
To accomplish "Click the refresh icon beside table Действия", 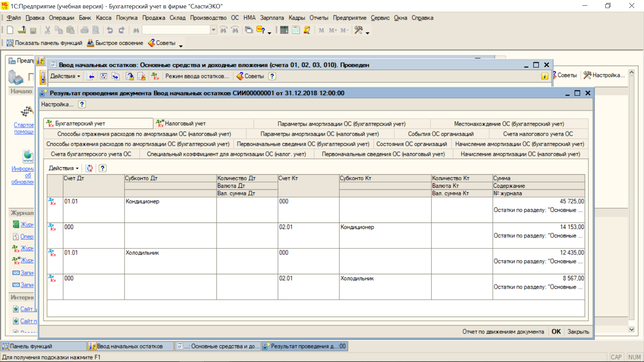I will (x=90, y=168).
